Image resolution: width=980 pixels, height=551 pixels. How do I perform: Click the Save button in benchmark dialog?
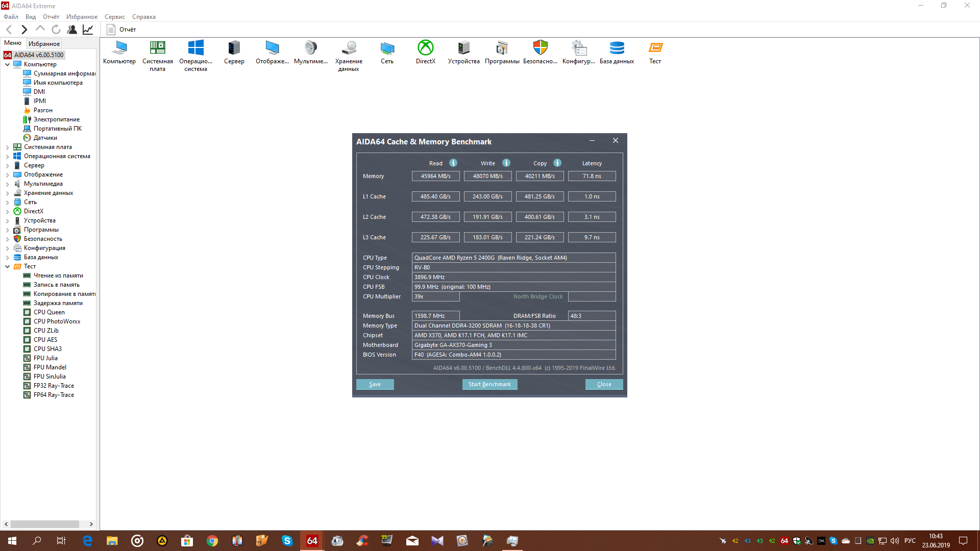coord(375,384)
